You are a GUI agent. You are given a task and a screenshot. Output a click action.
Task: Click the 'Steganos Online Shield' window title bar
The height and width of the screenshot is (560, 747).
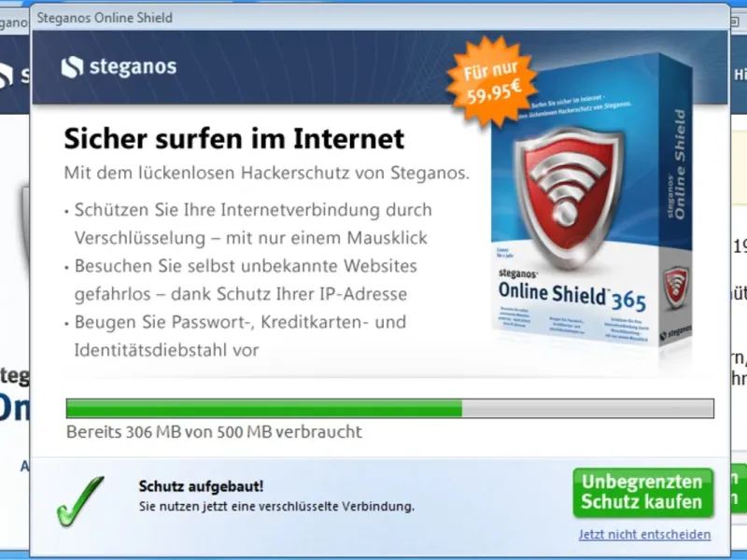pyautogui.click(x=380, y=18)
